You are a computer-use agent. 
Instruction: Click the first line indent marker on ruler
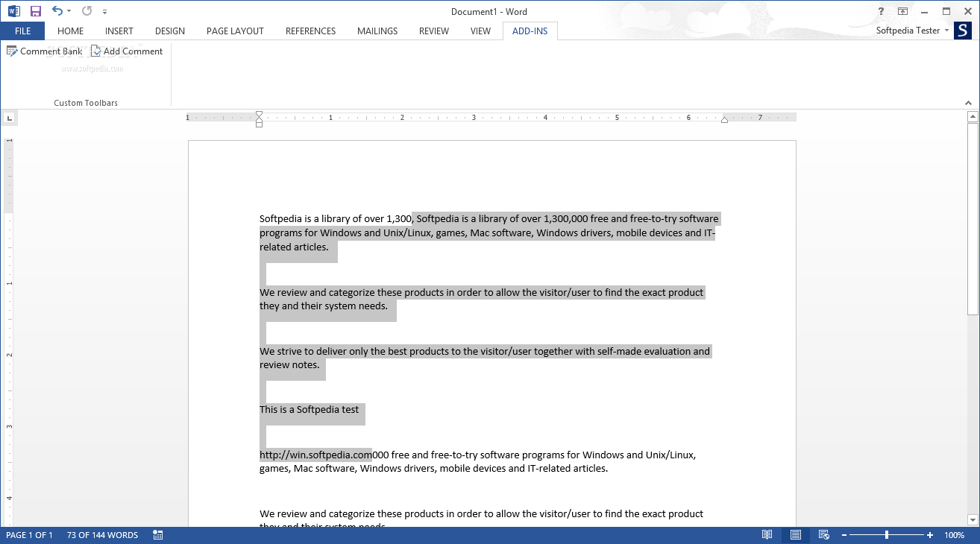click(x=259, y=115)
